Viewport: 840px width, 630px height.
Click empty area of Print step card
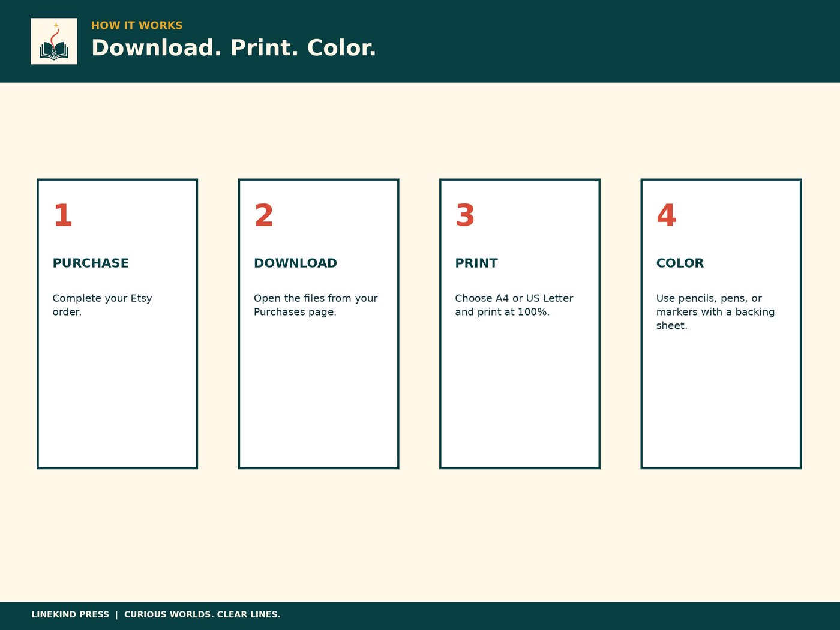(x=520, y=396)
